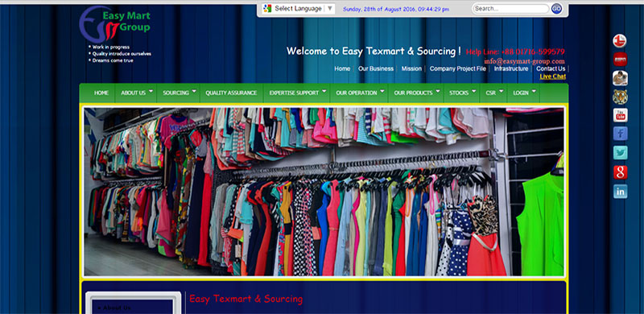The image size is (644, 314).
Task: Open the sidebar icon showing a person
Action: (620, 78)
